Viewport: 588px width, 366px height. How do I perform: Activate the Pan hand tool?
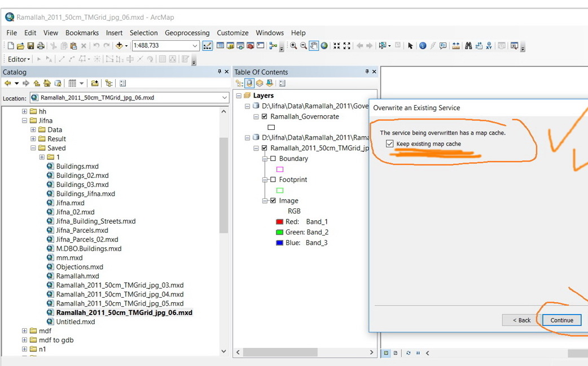314,46
